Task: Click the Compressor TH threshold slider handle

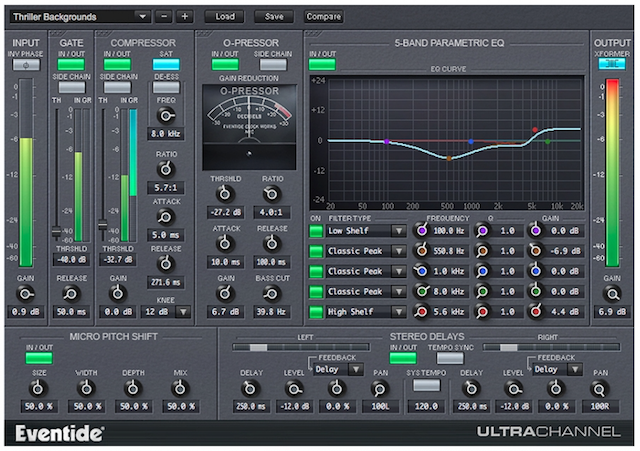Action: tap(103, 224)
